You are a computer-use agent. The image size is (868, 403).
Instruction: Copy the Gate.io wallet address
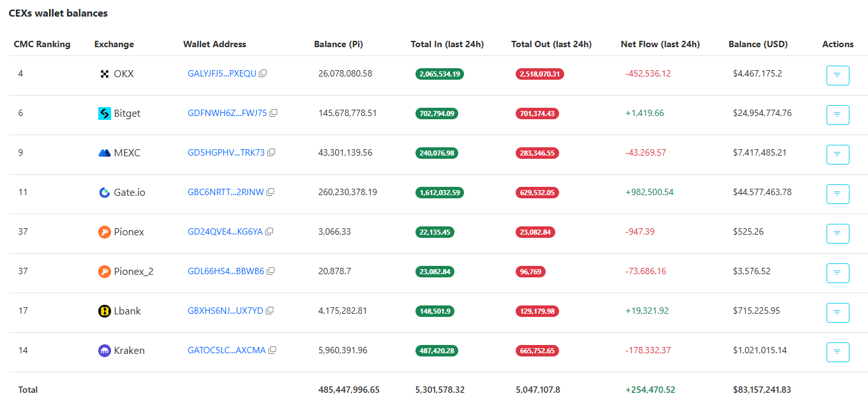271,192
